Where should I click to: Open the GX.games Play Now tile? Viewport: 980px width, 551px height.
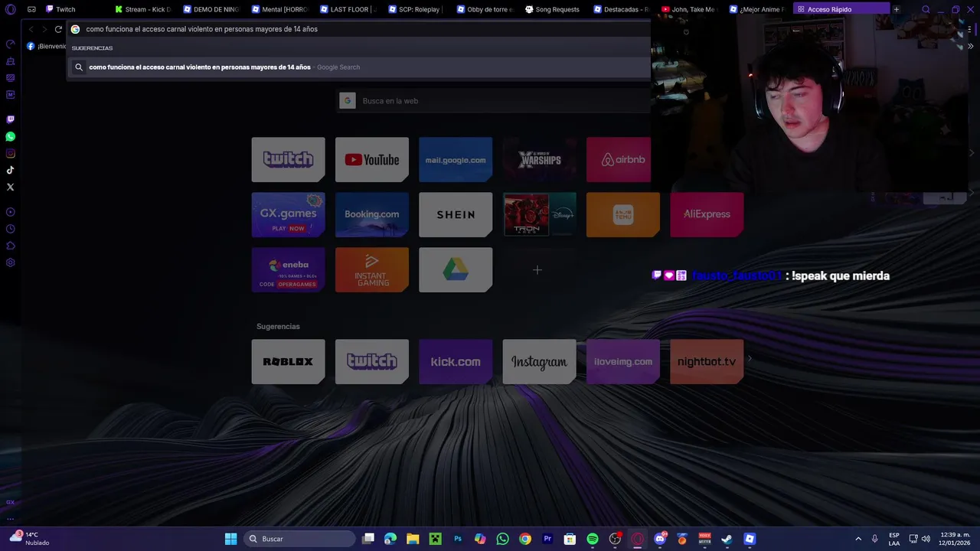click(x=288, y=214)
